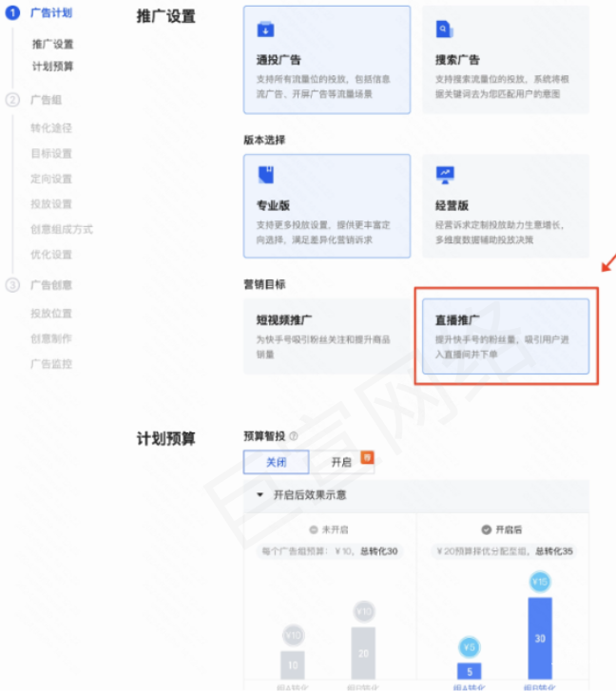Open 广告创意 step in sidebar
The image size is (616, 691).
51,285
